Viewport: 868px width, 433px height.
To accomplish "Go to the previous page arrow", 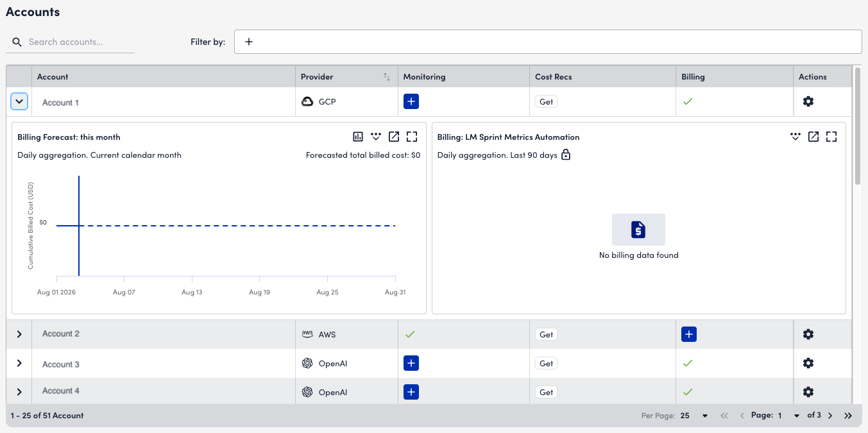I will (742, 416).
